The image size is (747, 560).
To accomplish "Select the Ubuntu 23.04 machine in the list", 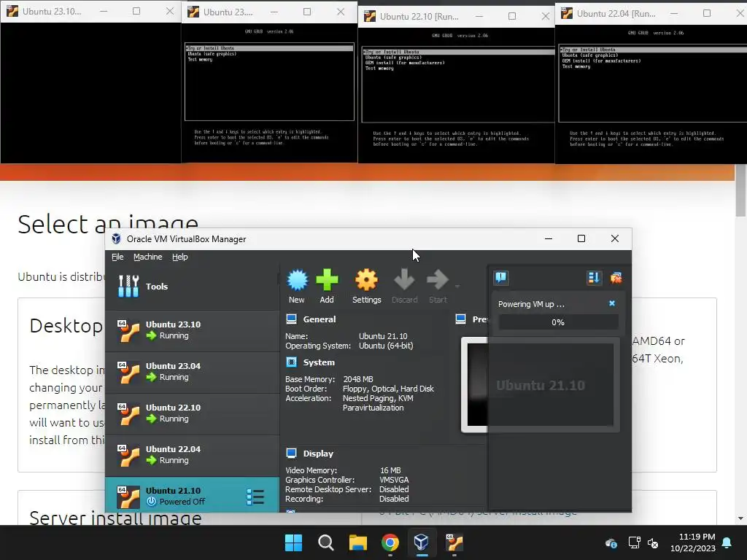I will (x=192, y=372).
